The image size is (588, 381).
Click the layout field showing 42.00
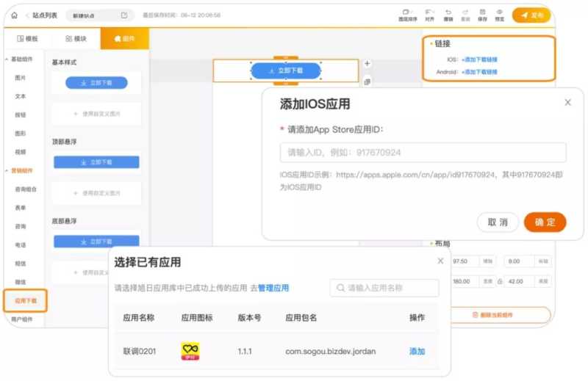coord(520,281)
